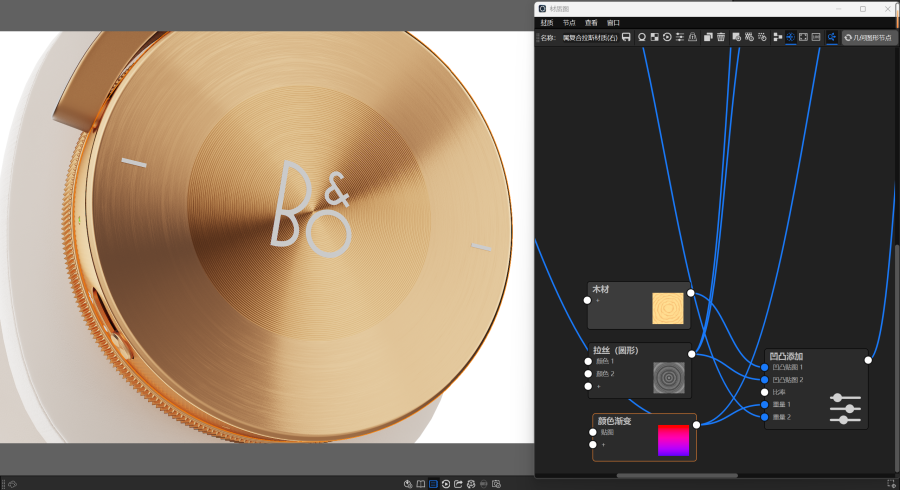Click the checkerboard texture preview icon
Screen dimensions: 900x490
[654, 37]
